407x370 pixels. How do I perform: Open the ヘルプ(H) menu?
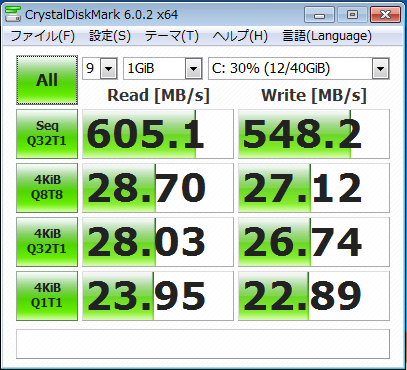click(x=240, y=36)
